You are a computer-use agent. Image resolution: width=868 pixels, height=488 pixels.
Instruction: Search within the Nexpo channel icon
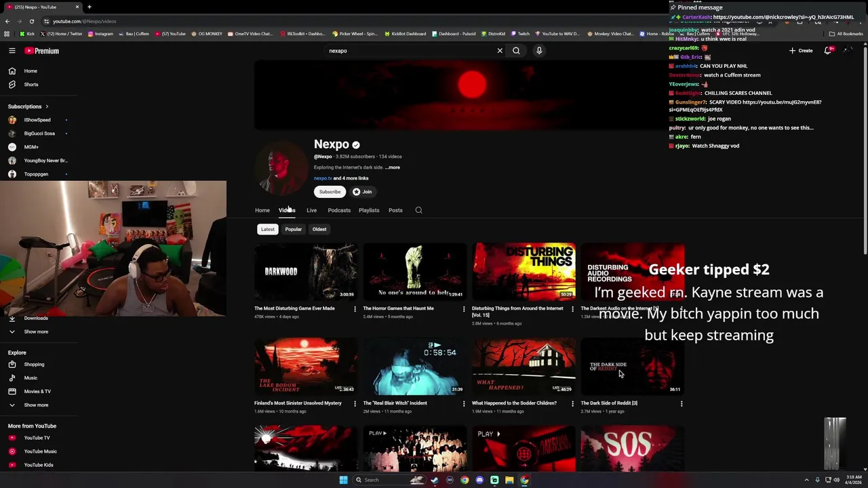[x=418, y=210]
